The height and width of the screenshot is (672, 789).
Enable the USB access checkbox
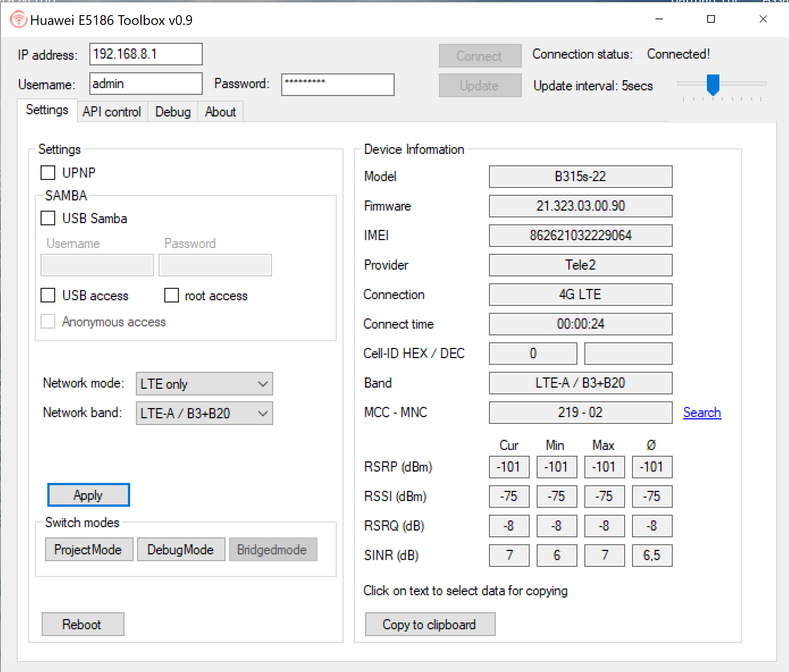point(48,295)
